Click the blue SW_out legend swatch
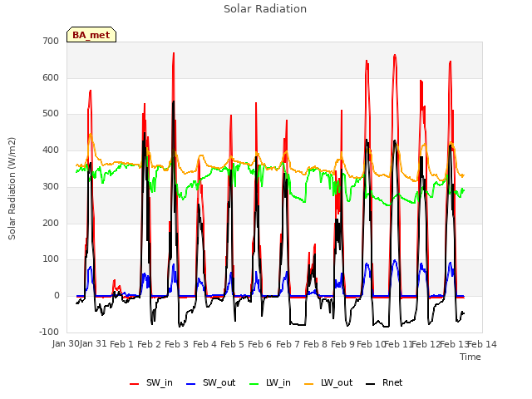This screenshot has width=532, height=399. click(x=191, y=384)
